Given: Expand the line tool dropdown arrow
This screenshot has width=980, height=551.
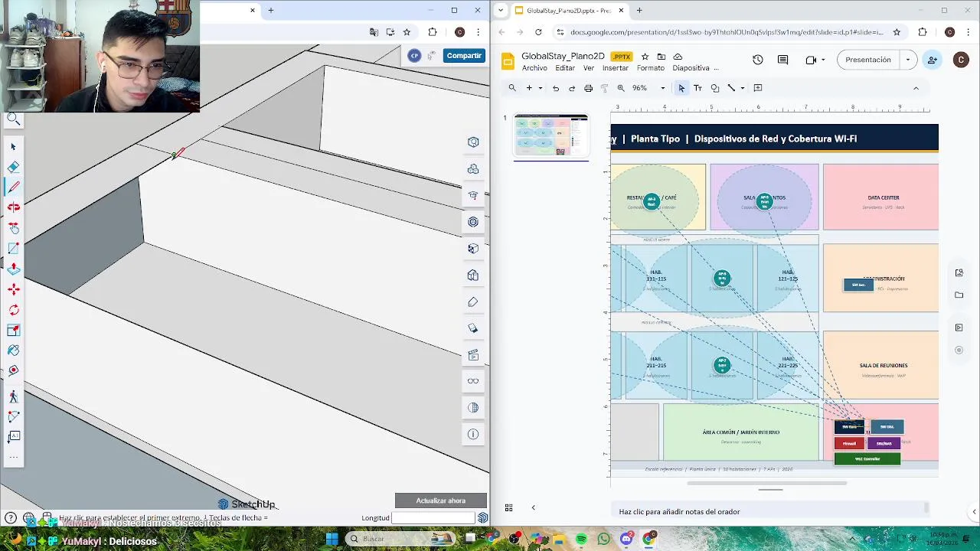Looking at the screenshot, I should click(742, 88).
